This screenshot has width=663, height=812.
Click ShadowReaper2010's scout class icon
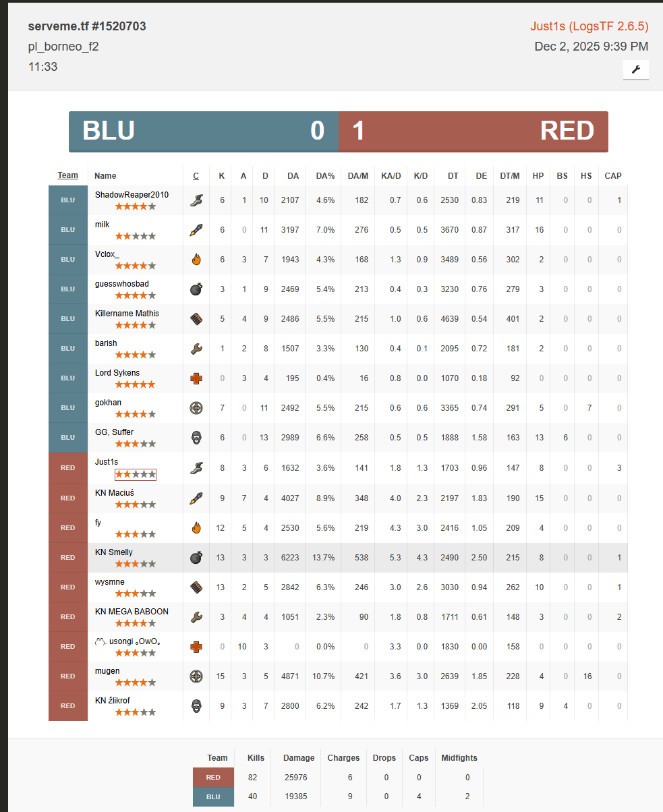click(196, 200)
